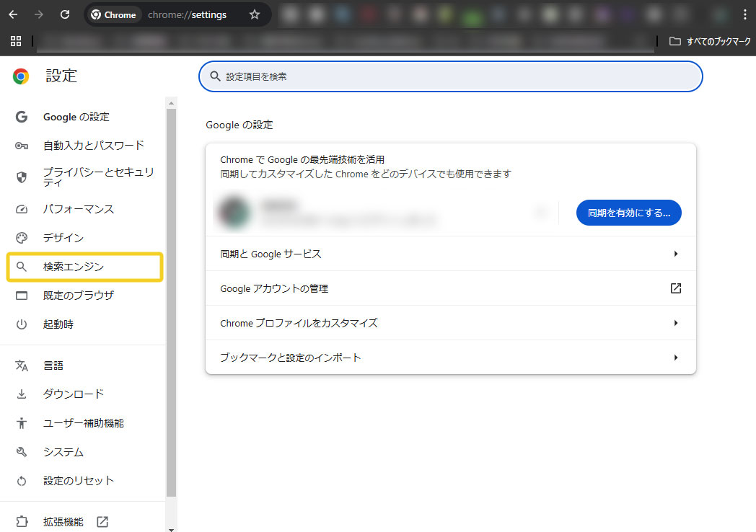Click 同期を有効にする button

point(629,213)
